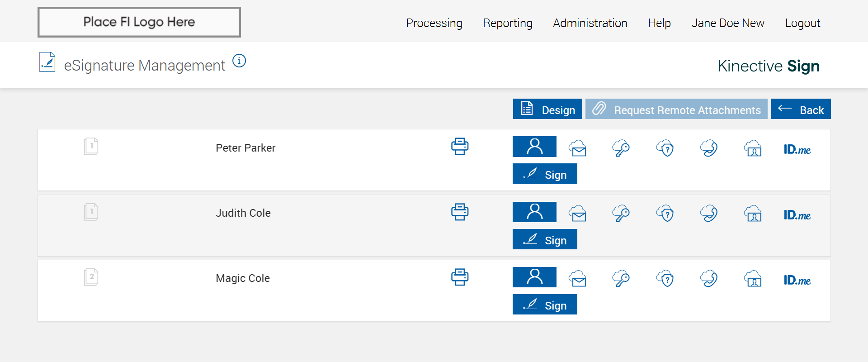
Task: Expand the Jane Doe New user menu
Action: pyautogui.click(x=727, y=23)
